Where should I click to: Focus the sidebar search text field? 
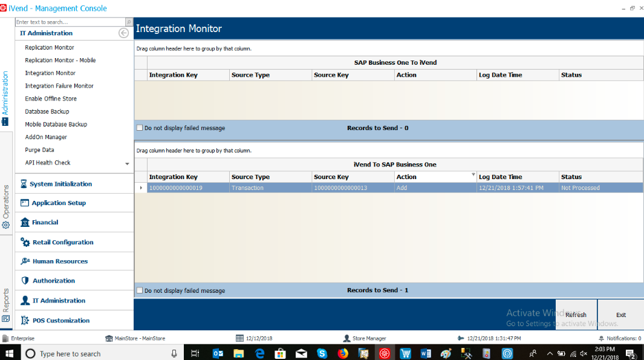[x=70, y=22]
